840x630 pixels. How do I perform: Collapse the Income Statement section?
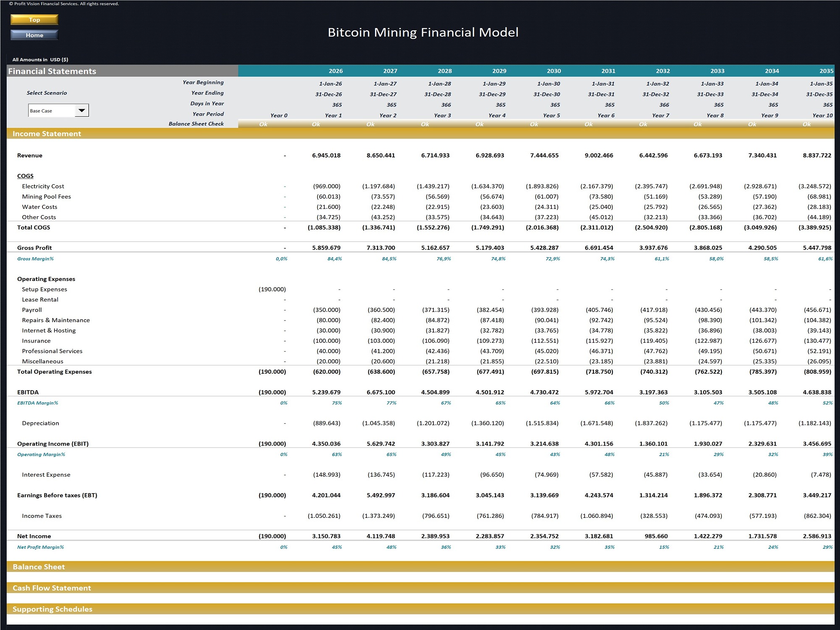(46, 134)
